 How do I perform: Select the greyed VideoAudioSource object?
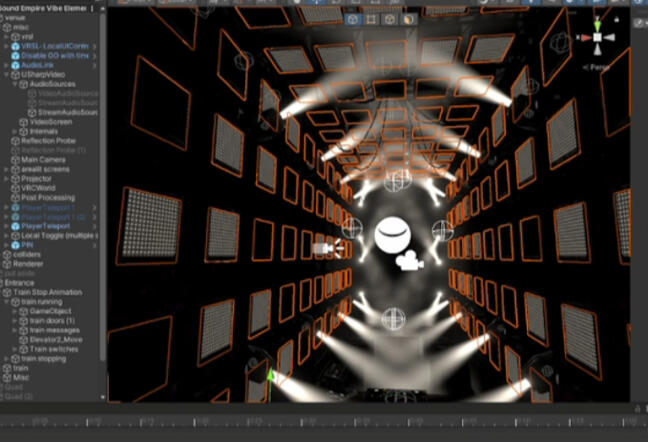tap(68, 94)
